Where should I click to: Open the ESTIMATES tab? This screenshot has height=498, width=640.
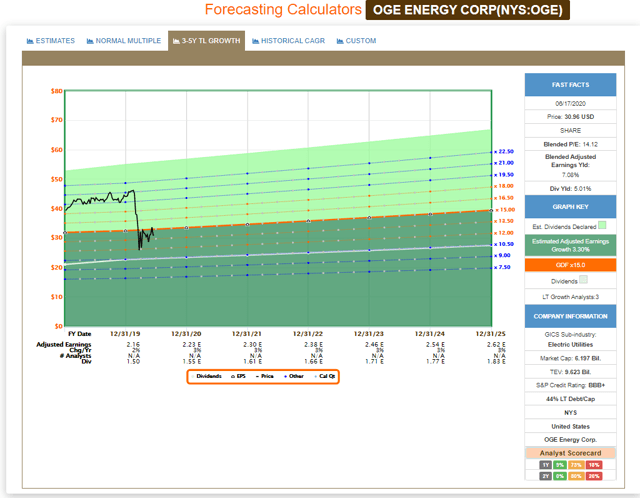pyautogui.click(x=51, y=41)
